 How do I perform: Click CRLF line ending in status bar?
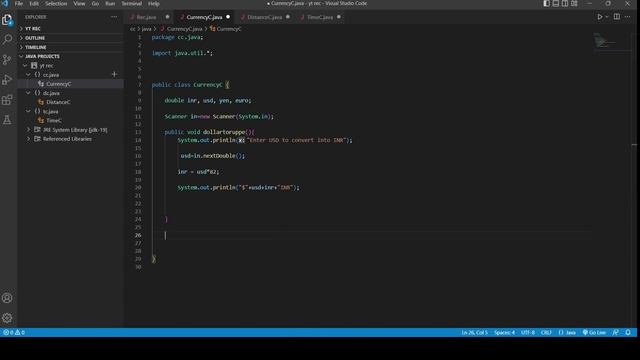click(546, 332)
